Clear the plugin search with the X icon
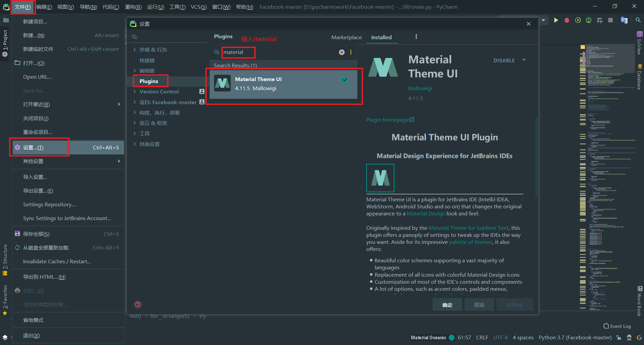Viewport: 644px width, 345px height. (342, 52)
